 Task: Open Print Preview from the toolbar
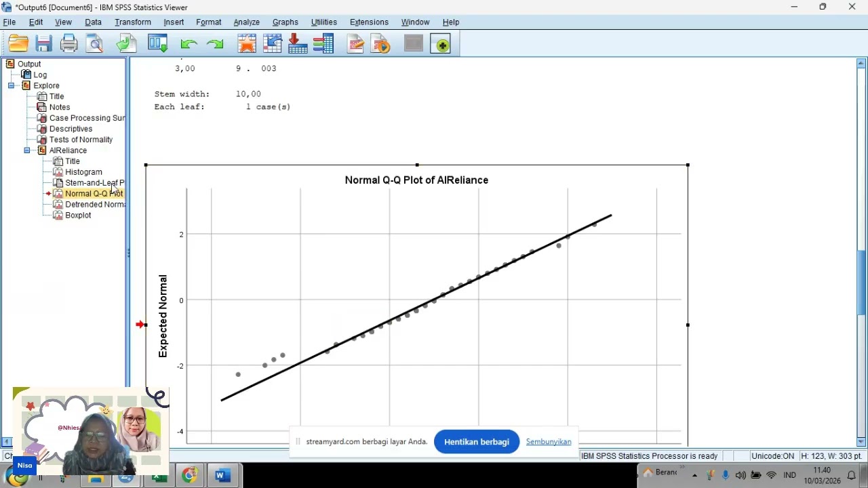click(95, 44)
